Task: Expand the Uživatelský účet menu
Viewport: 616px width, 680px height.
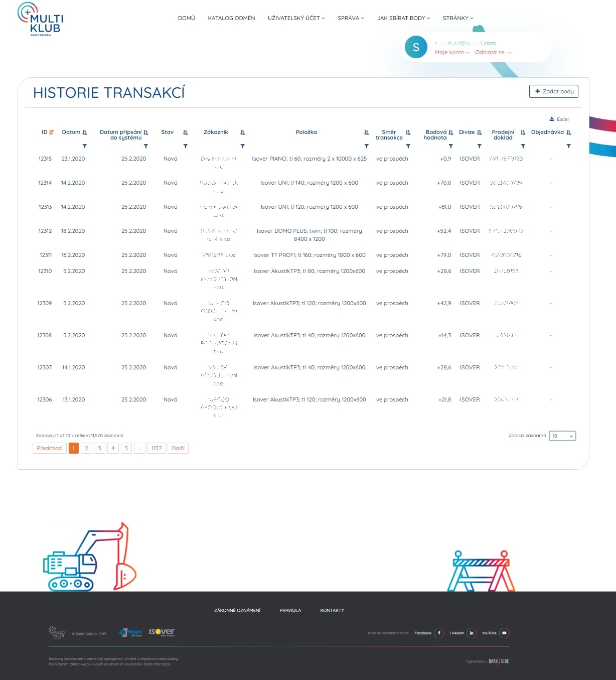Action: [296, 18]
